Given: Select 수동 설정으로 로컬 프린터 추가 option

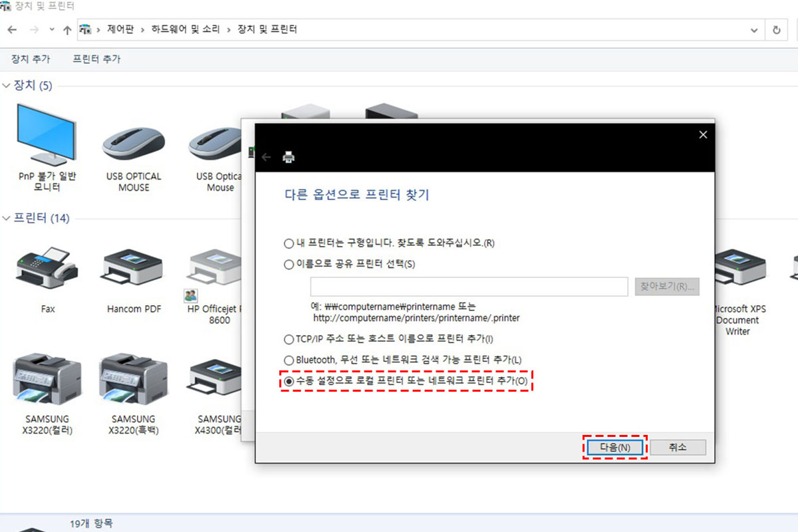Looking at the screenshot, I should pyautogui.click(x=289, y=381).
